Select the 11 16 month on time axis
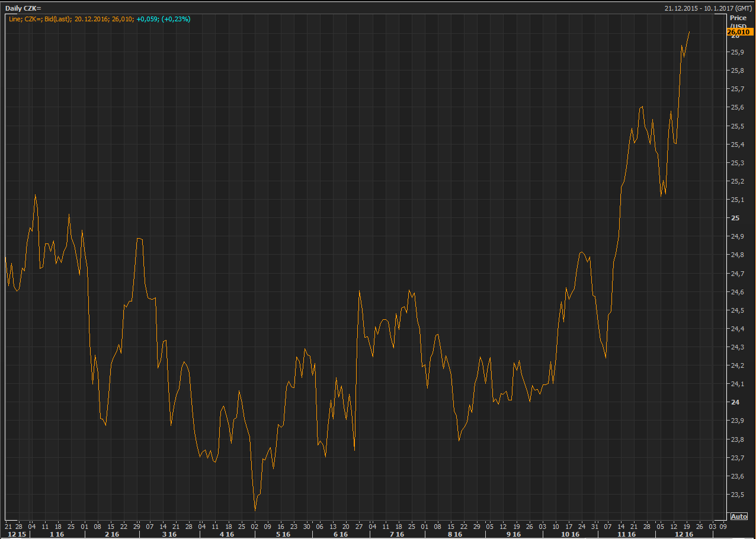756x539 pixels. pos(627,534)
